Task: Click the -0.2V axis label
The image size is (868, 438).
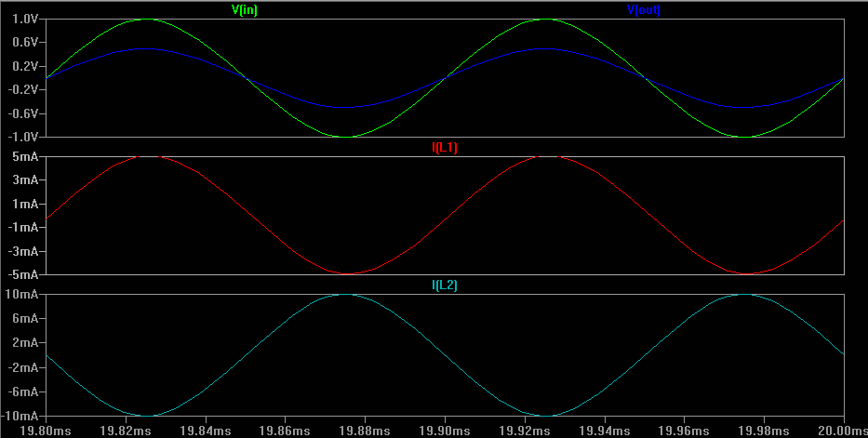Action: [22, 89]
